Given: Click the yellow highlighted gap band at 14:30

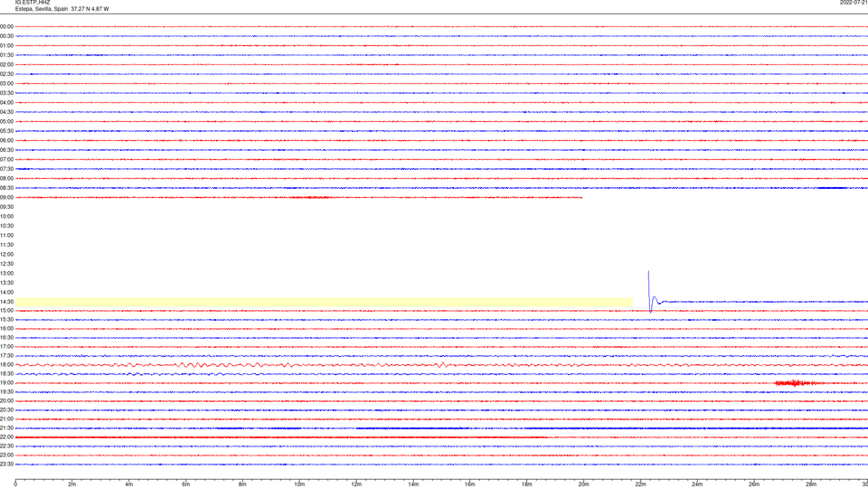Looking at the screenshot, I should point(324,302).
